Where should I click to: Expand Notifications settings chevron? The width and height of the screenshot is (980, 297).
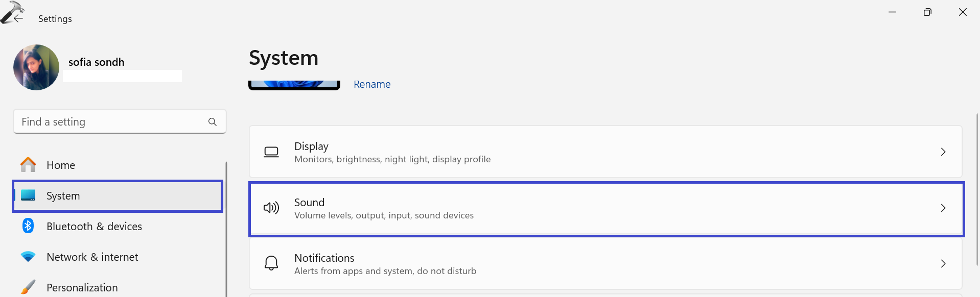pyautogui.click(x=943, y=264)
